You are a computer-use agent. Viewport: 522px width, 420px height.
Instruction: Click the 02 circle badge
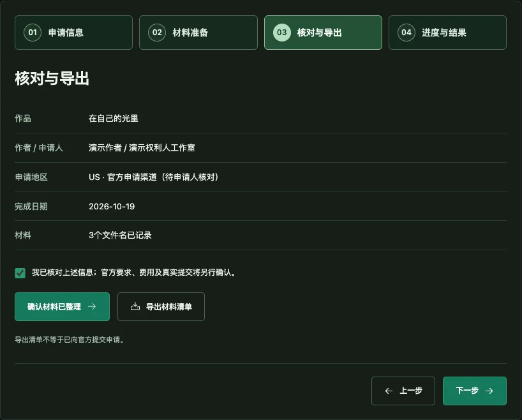pos(157,33)
